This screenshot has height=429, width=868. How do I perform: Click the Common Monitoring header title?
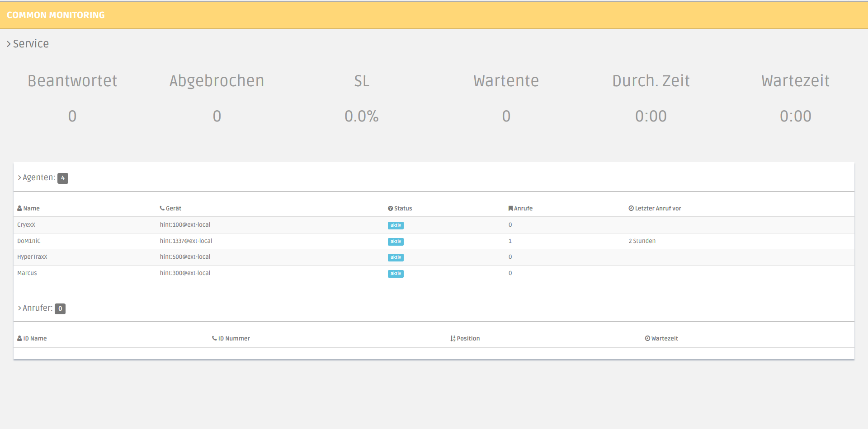coord(56,15)
